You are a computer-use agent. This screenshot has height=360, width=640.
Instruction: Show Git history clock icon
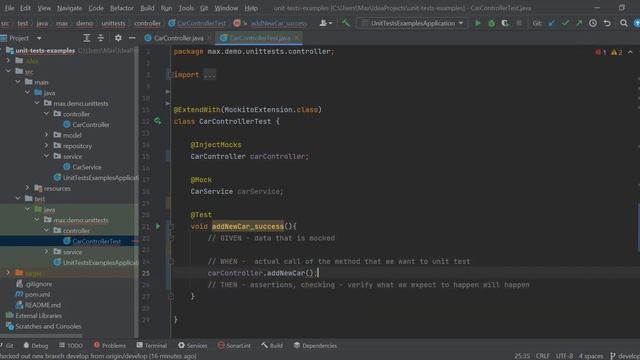point(593,23)
